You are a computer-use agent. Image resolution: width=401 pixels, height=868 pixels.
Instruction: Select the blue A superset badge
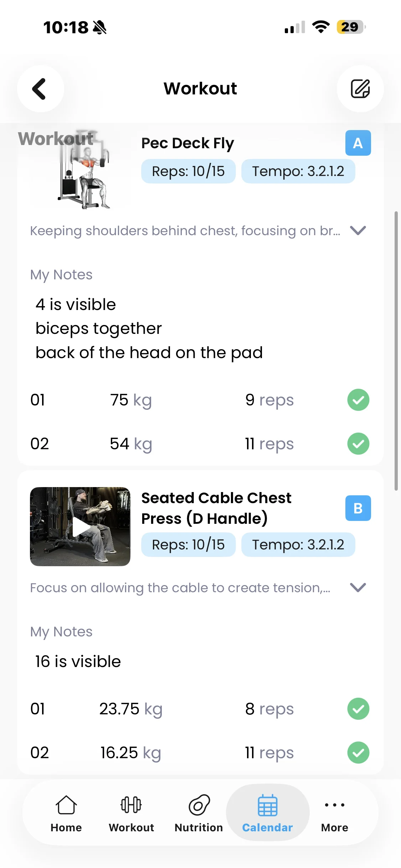tap(358, 143)
